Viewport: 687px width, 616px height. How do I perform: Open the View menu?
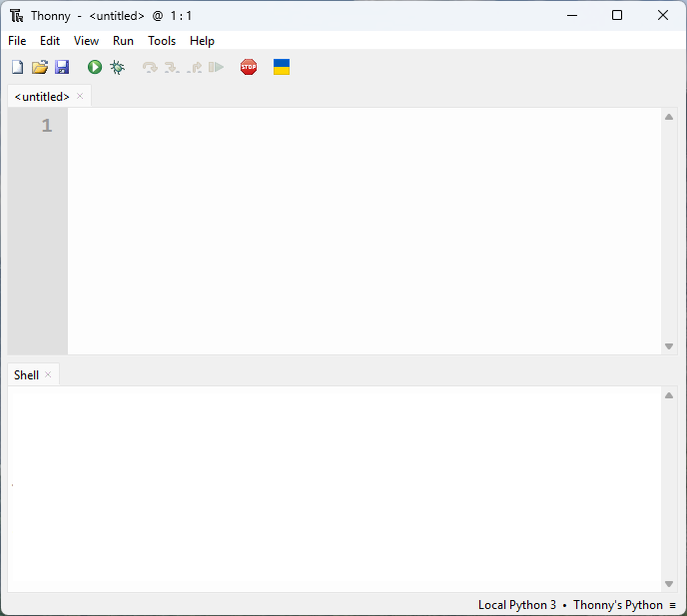[x=86, y=41]
